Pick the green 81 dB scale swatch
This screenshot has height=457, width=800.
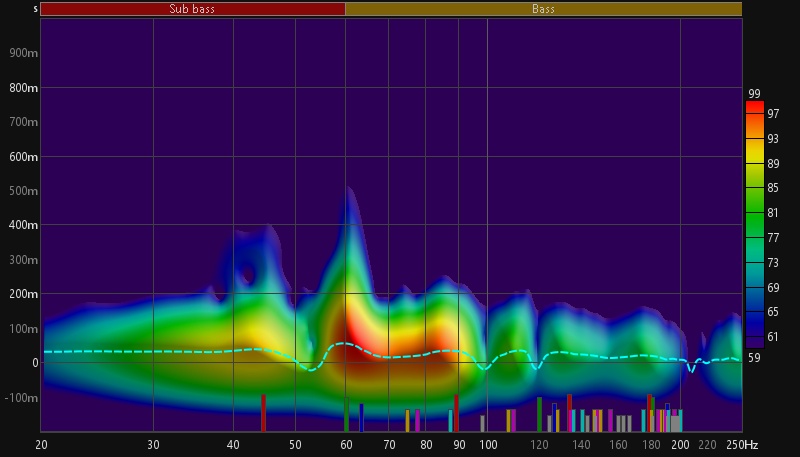[755, 212]
